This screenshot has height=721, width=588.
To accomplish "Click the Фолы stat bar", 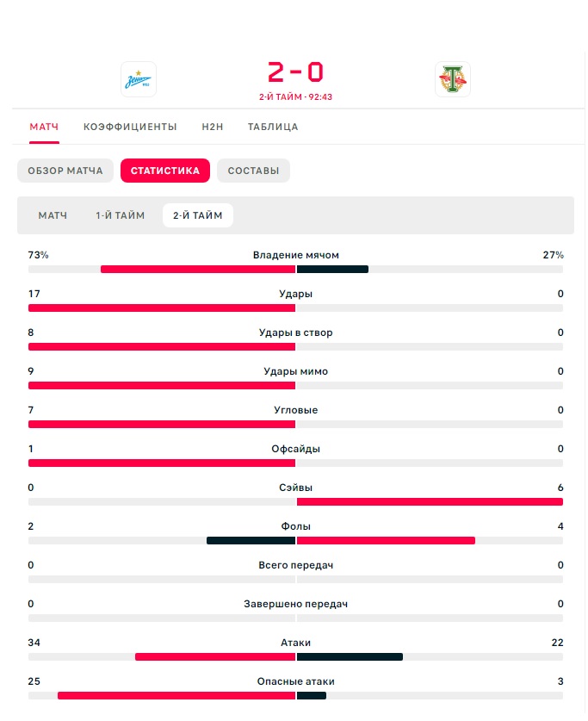I will tap(296, 540).
